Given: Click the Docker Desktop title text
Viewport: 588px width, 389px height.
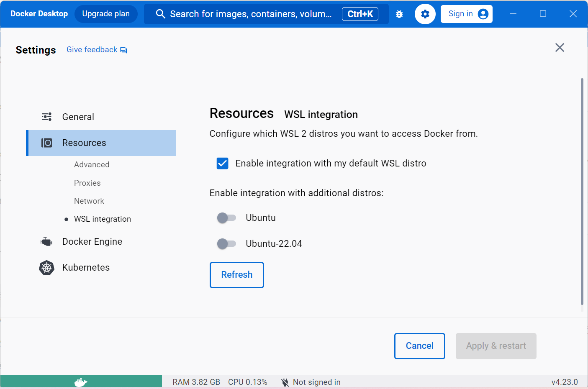Looking at the screenshot, I should [39, 14].
